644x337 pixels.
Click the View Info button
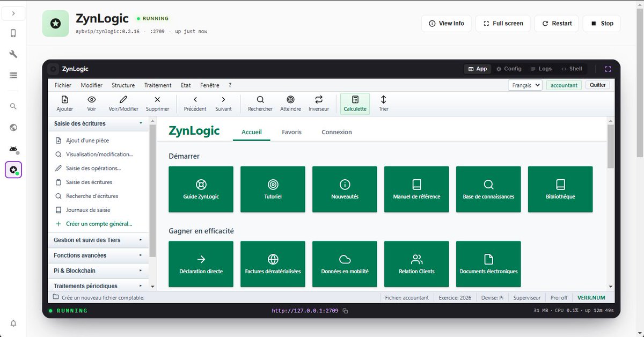447,24
